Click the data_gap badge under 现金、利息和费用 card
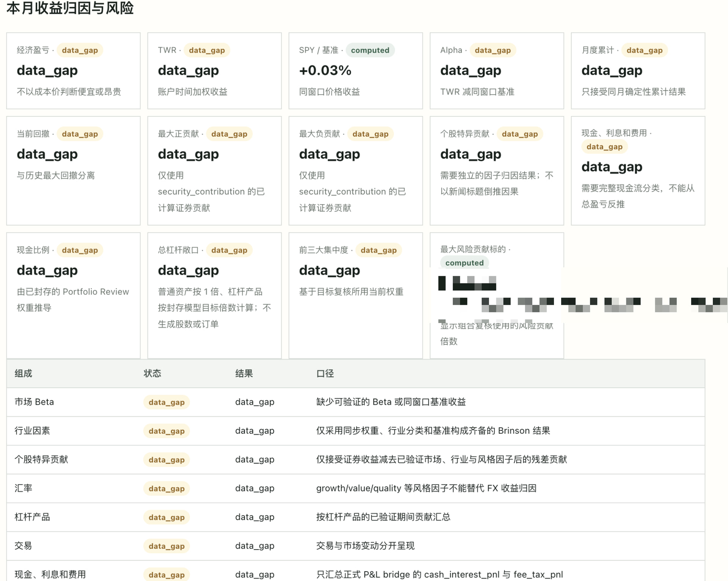 [x=604, y=147]
